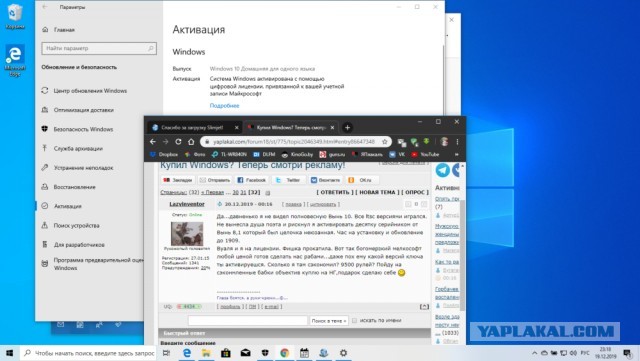The width and height of the screenshot is (640, 361).
Task: Open Устранение неполадок section
Action: (x=78, y=167)
